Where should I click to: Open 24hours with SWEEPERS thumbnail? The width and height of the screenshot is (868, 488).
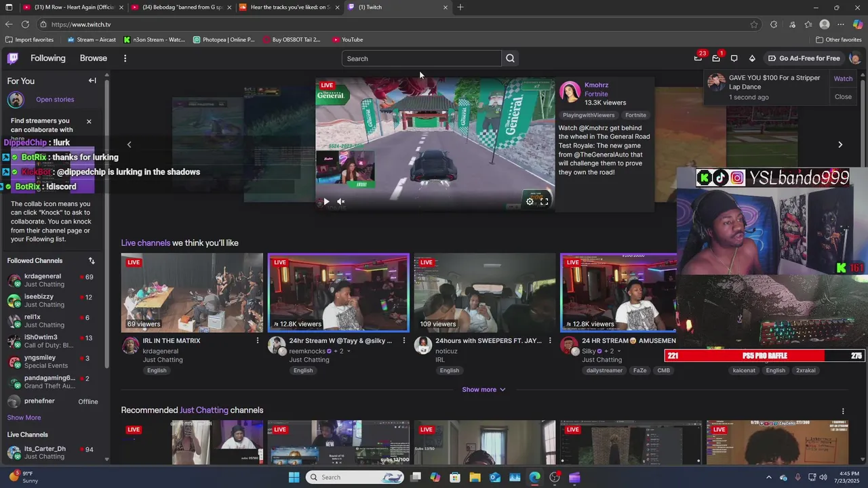485,293
